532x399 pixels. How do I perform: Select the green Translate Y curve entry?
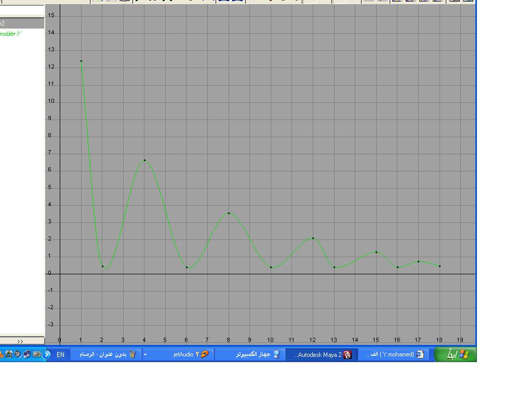coord(10,34)
